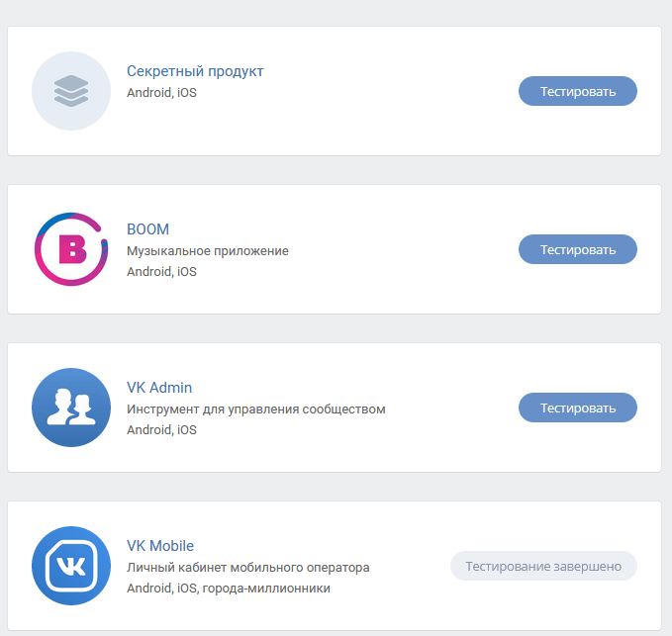Open the VK Mobile title link

pyautogui.click(x=160, y=546)
